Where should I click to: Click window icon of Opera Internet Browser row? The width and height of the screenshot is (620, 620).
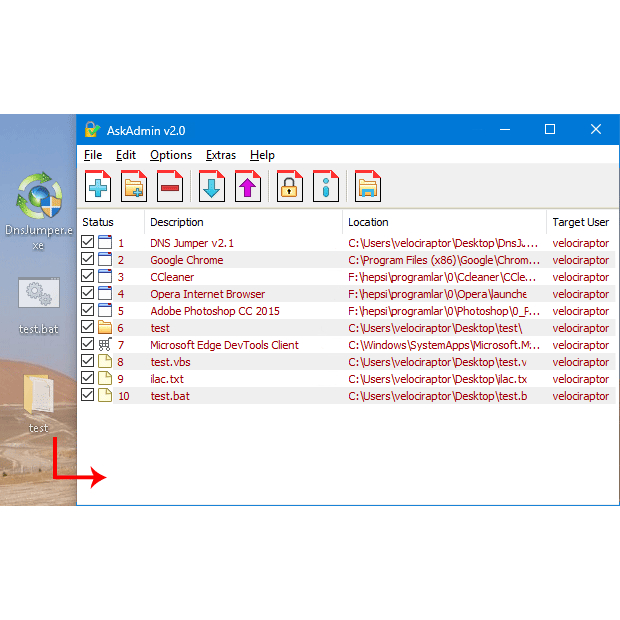[105, 293]
